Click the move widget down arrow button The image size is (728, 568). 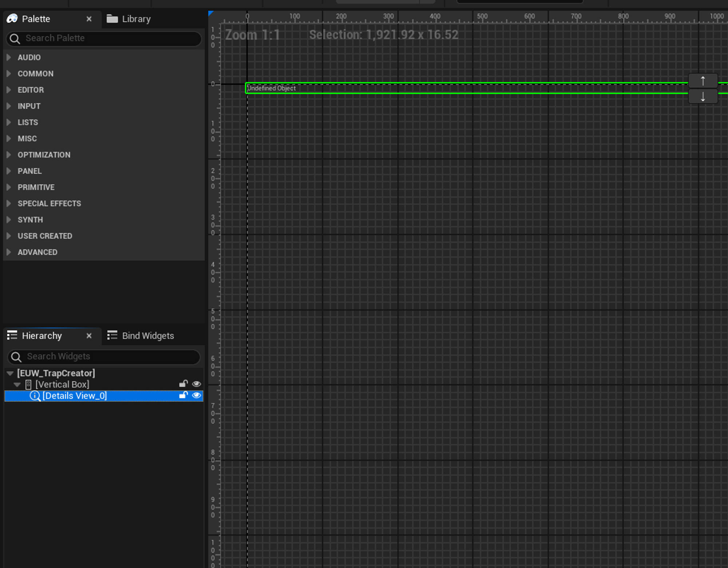point(703,97)
